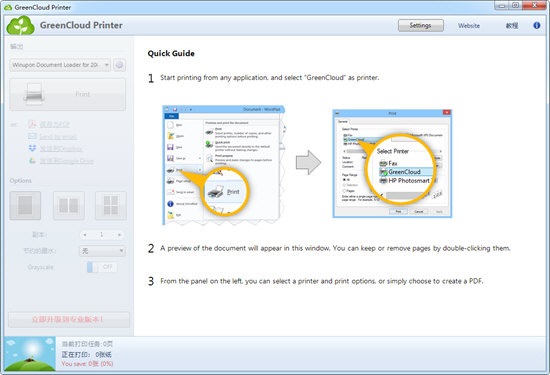Click the save as PDF link
Image resolution: width=550 pixels, height=375 pixels.
pyautogui.click(x=55, y=125)
